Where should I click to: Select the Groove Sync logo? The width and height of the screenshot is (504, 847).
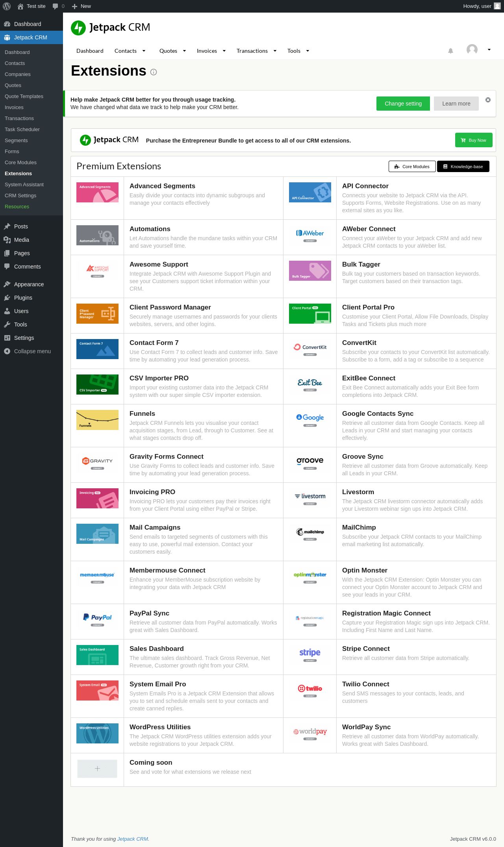coord(310,463)
